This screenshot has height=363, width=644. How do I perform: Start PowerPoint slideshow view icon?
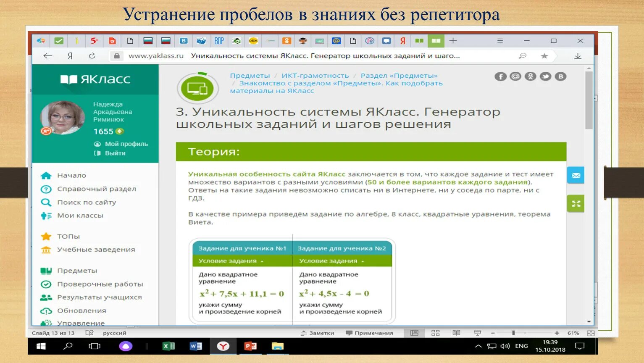[x=477, y=333]
